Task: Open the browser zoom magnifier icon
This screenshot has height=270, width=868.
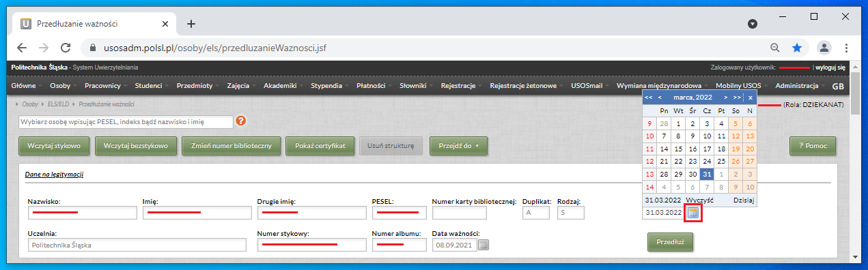Action: tap(775, 48)
